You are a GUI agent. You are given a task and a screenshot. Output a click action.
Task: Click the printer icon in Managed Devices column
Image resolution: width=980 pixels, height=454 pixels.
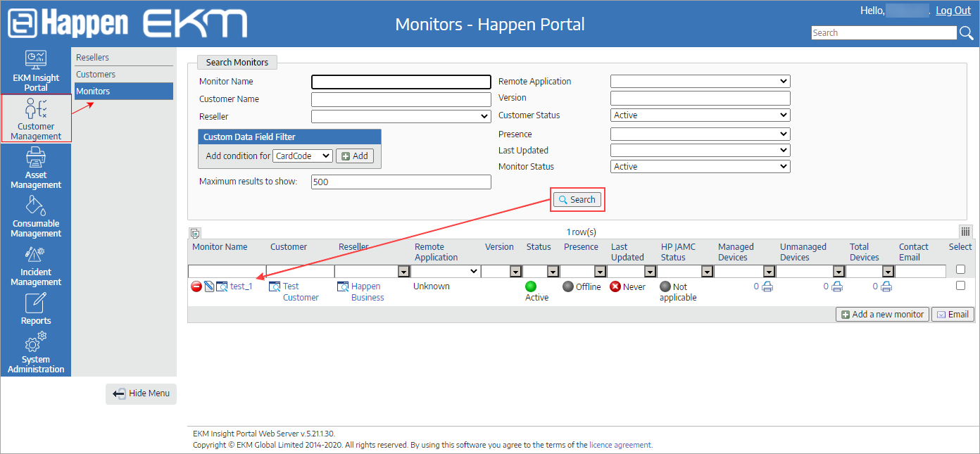click(x=767, y=286)
